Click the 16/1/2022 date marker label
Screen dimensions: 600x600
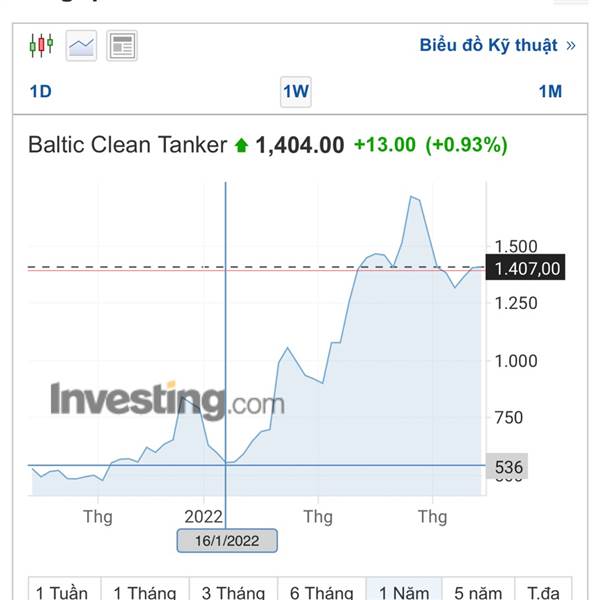(227, 541)
